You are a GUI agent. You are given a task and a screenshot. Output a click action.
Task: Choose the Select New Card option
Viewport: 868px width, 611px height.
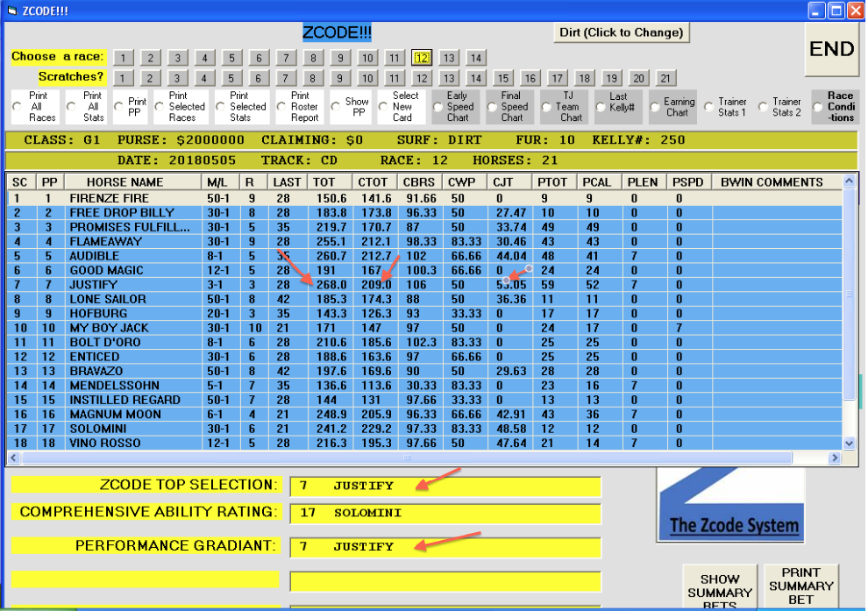(x=383, y=107)
